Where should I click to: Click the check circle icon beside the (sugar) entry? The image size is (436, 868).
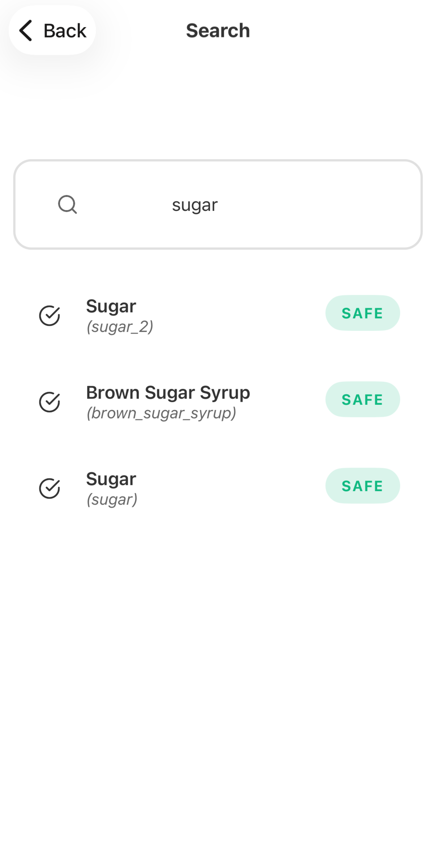(50, 488)
